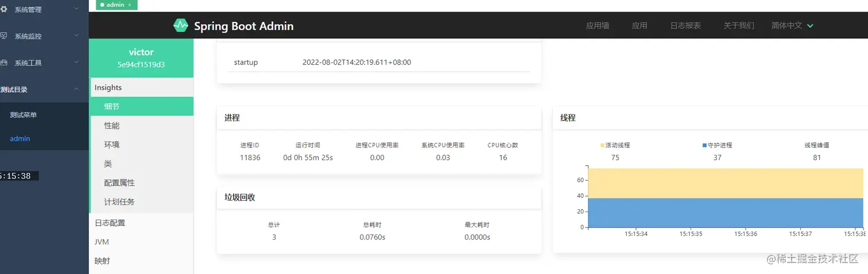Click the blue daemon threads chart area
868x274 pixels.
(726, 213)
